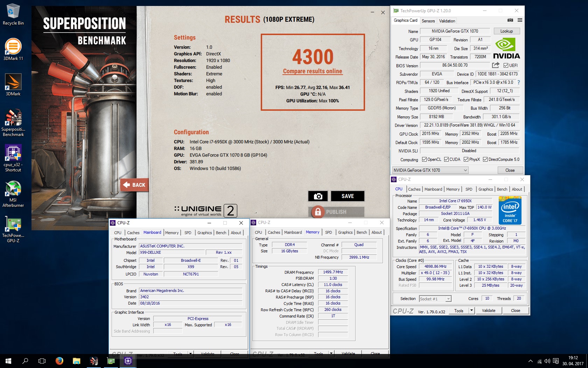
Task: Click the Intel Core i7 logo in CPU-Z
Action: [x=510, y=210]
